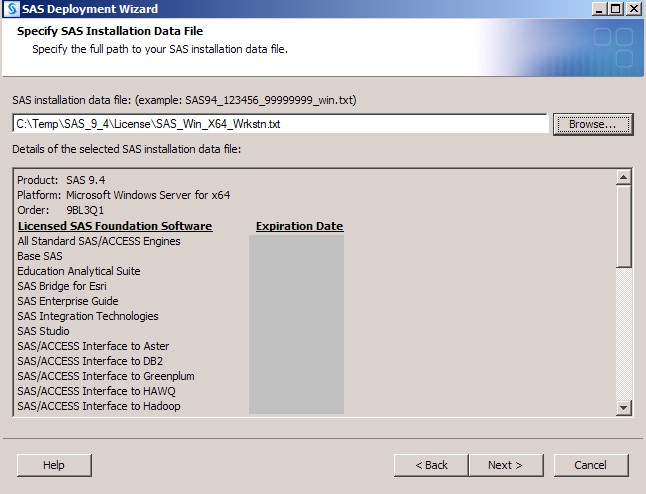Select the 'Education Analytical Suite' row
The image size is (646, 494).
[x=79, y=271]
